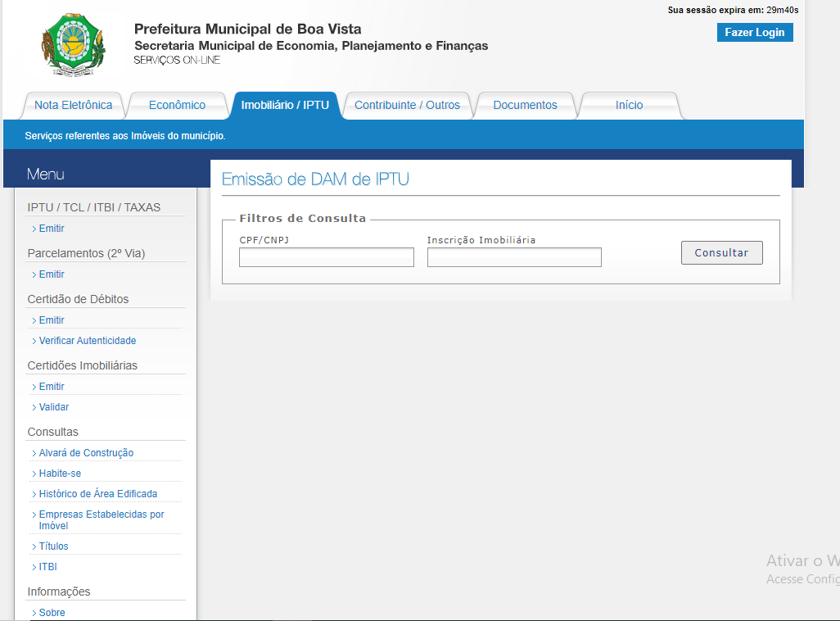Image resolution: width=840 pixels, height=621 pixels.
Task: Click the Inscrição Imobiliária text field
Action: click(x=514, y=257)
